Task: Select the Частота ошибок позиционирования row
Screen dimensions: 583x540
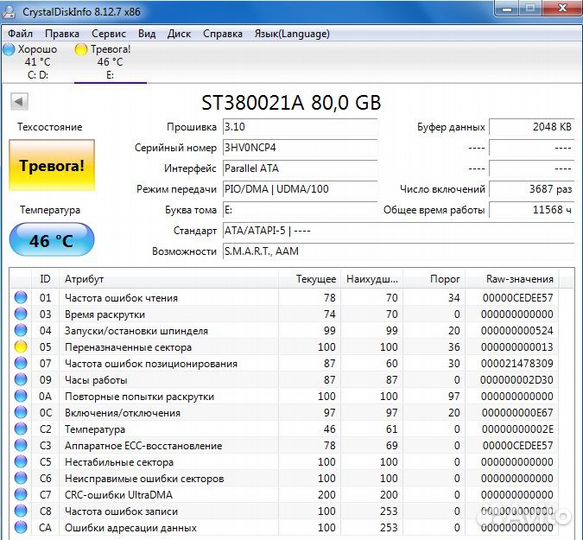Action: [284, 363]
